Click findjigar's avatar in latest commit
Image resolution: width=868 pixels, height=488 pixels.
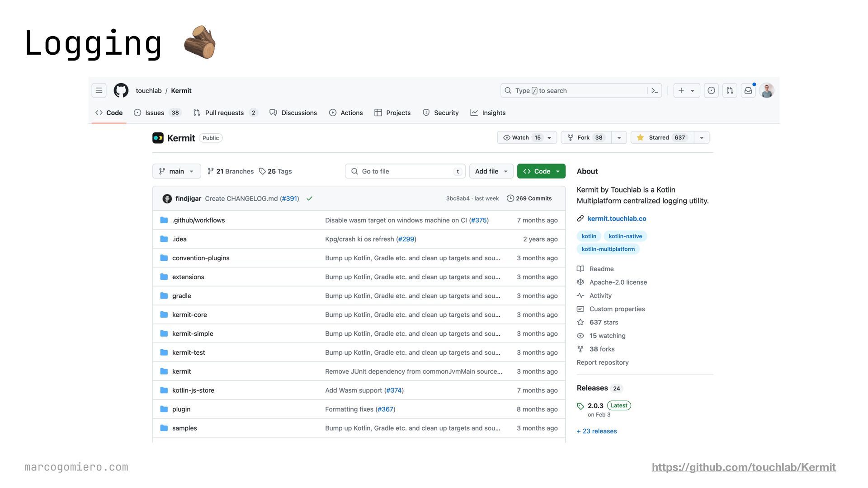[167, 198]
